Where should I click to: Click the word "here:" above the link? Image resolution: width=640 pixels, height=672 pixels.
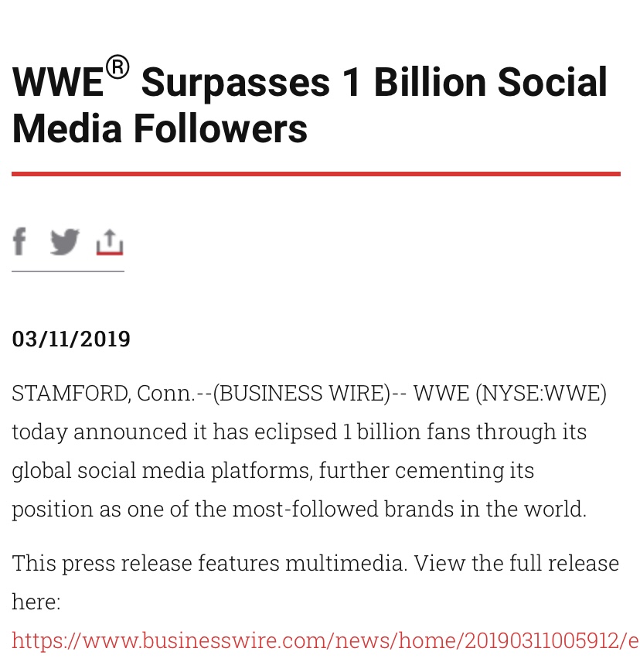tap(36, 602)
